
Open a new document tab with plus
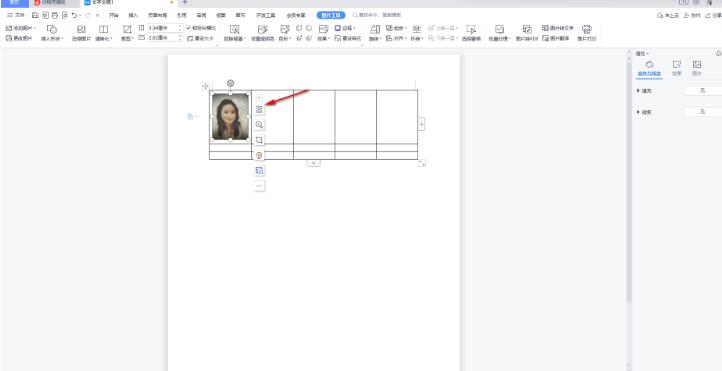[185, 2]
